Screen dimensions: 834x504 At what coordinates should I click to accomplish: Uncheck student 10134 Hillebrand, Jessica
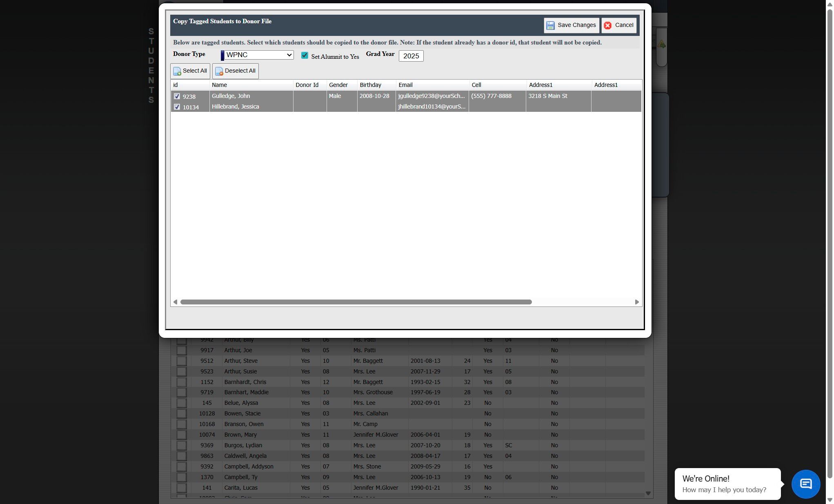pyautogui.click(x=177, y=107)
